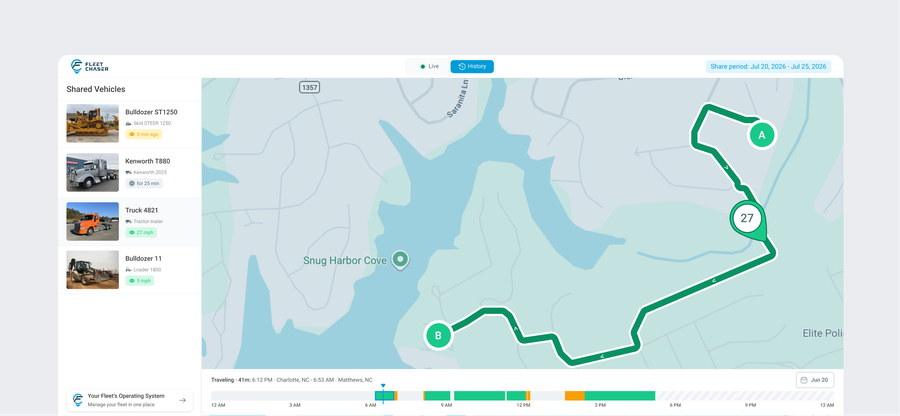The image size is (900, 416).
Task: Click the '5 mph' speed badge
Action: (139, 281)
